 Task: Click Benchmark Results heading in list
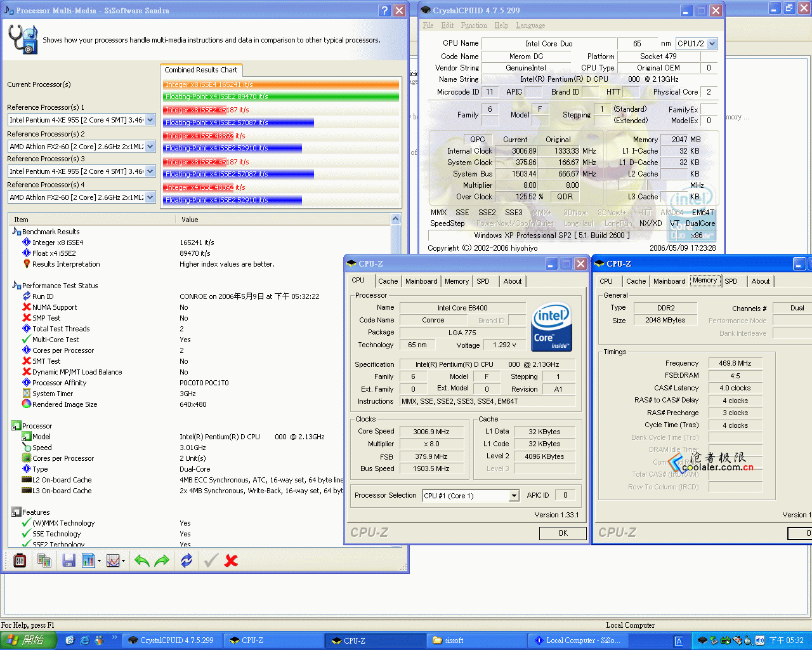click(x=51, y=232)
